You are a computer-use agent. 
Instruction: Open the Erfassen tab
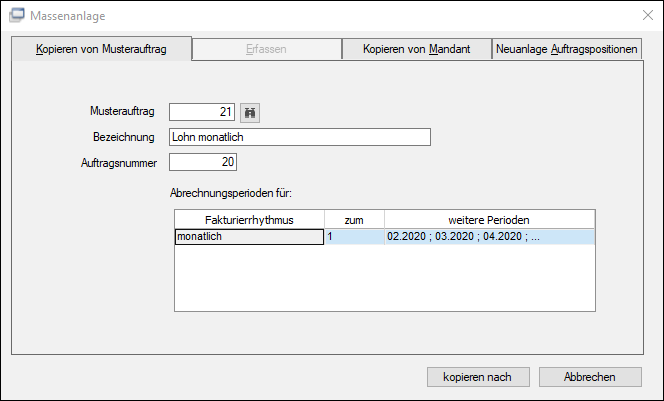pos(266,49)
